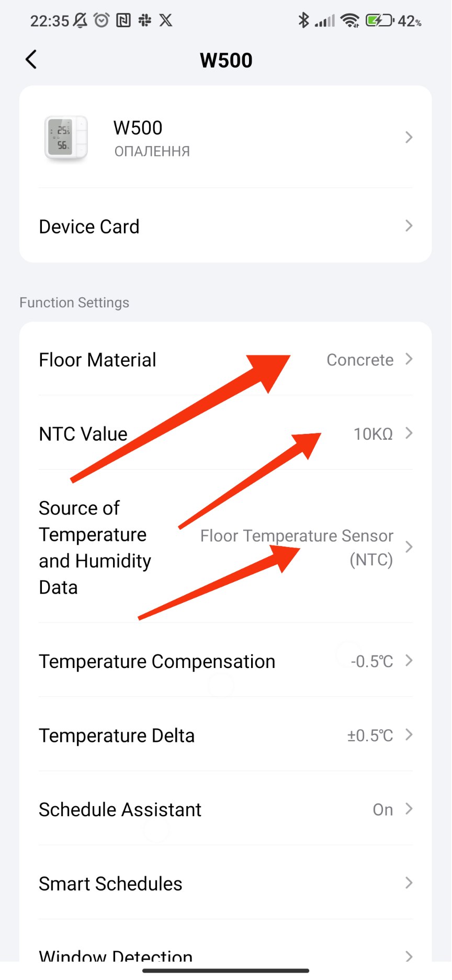Viewport: 452px width, 980px height.
Task: Tap the Bluetooth status bar icon
Action: pos(303,20)
